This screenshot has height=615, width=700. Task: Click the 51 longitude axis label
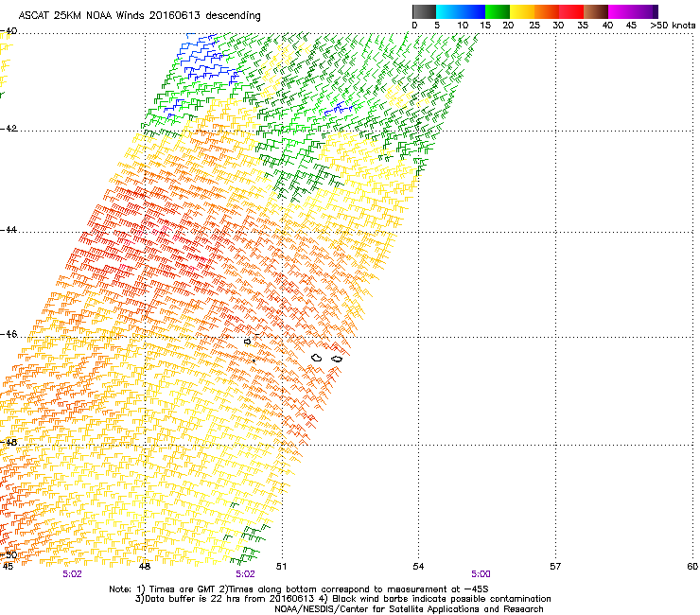[x=281, y=567]
